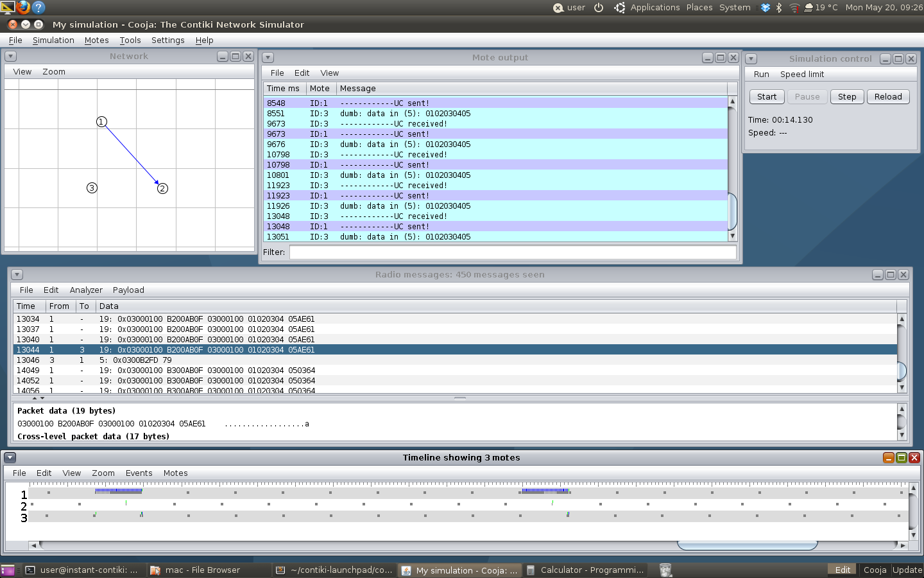Image resolution: width=924 pixels, height=578 pixels.
Task: Click mote node 3 in Network view
Action: point(92,188)
